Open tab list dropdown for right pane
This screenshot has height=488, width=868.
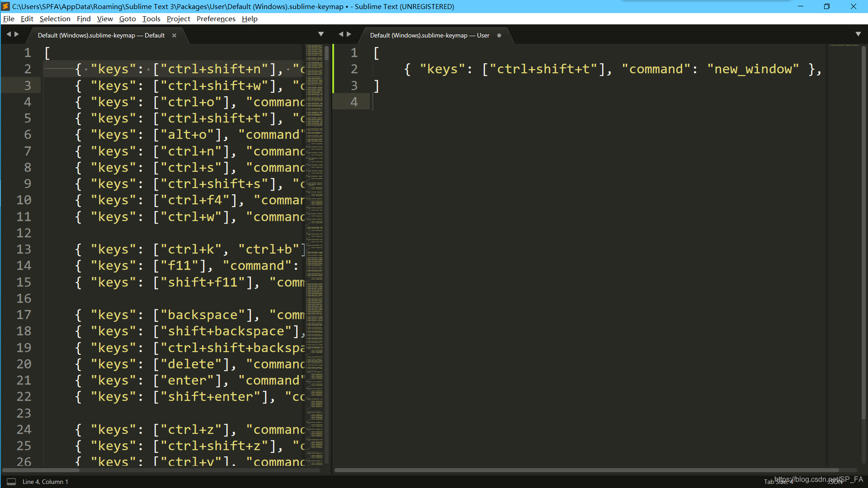point(859,34)
